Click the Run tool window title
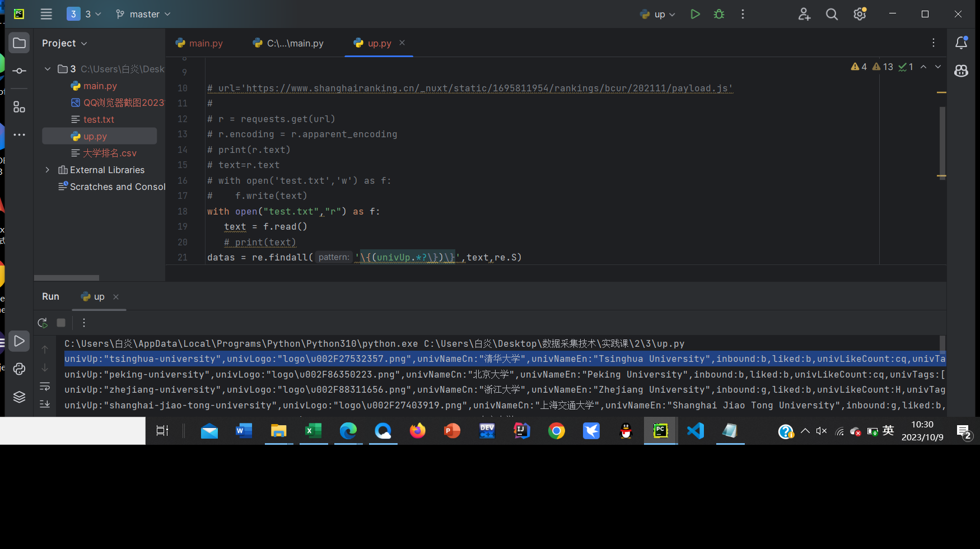 (50, 296)
